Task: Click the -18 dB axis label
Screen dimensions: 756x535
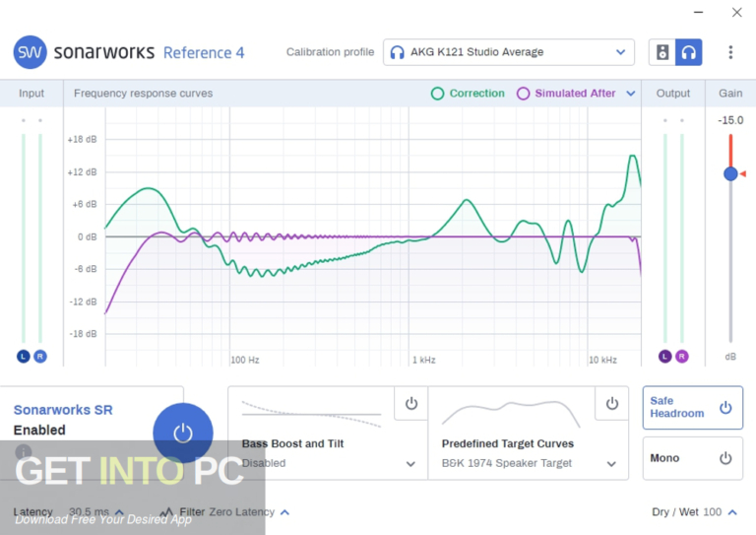Action: click(x=83, y=334)
